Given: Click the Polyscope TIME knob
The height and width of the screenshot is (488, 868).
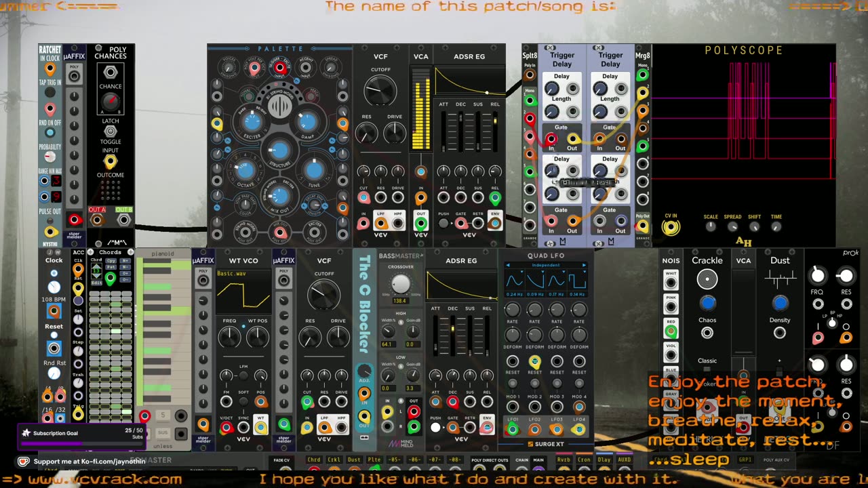Looking at the screenshot, I should tap(776, 227).
